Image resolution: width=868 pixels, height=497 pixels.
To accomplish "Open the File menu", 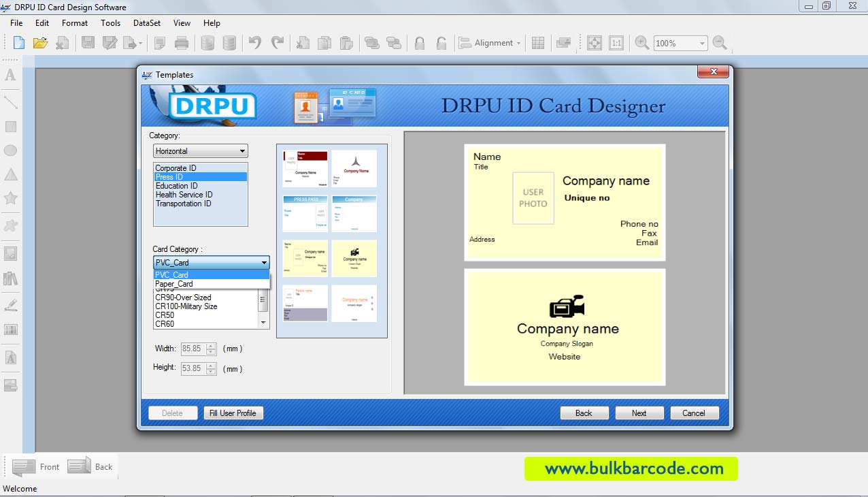I will pyautogui.click(x=16, y=23).
